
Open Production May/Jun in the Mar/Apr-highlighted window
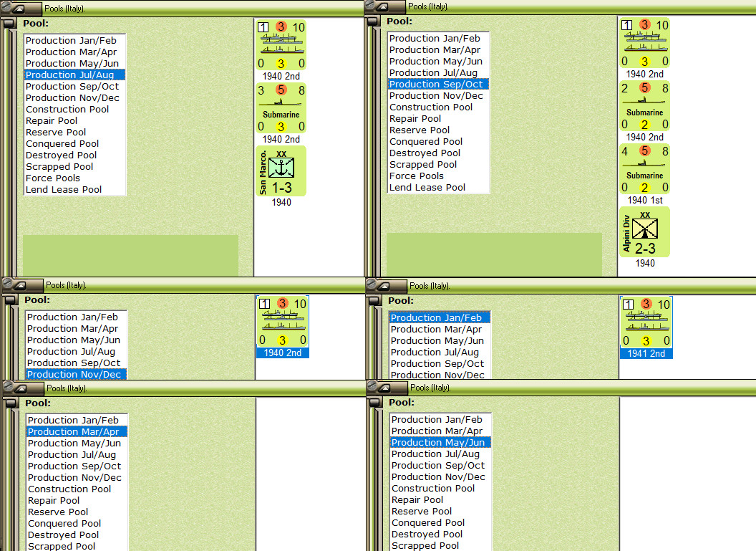[77, 444]
